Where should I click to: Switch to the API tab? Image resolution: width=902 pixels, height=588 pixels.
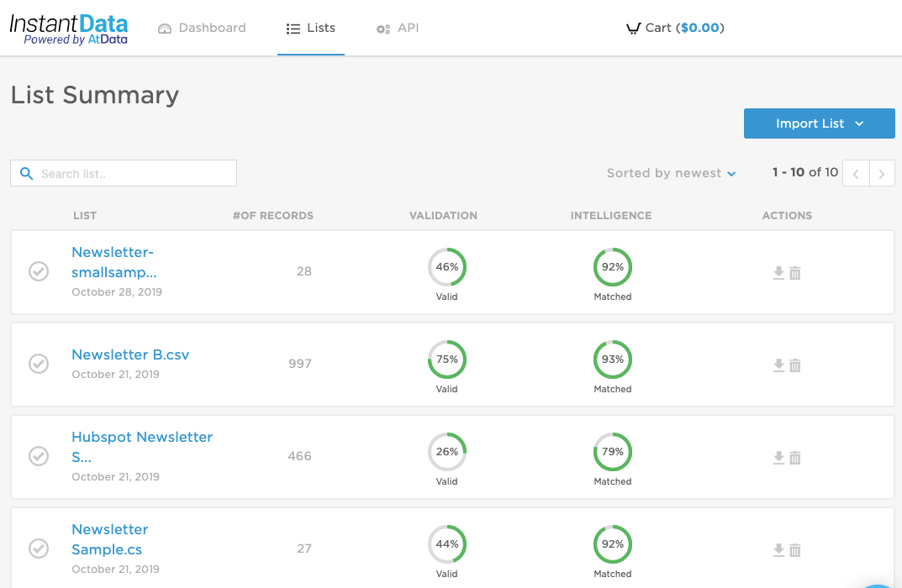[398, 28]
